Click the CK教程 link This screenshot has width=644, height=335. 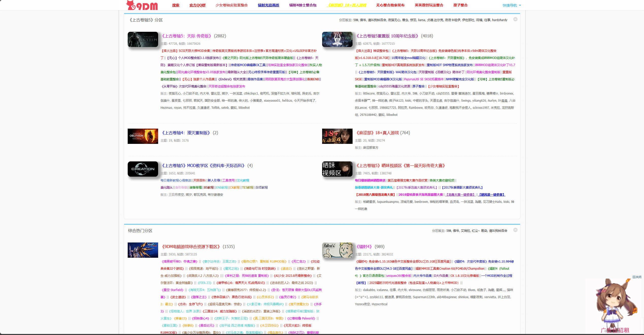[235, 188]
